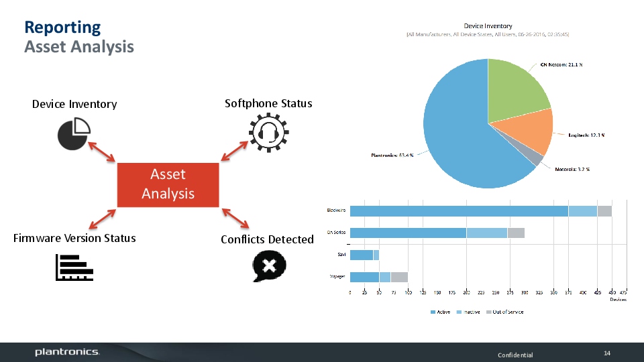Image resolution: width=644 pixels, height=362 pixels.
Task: Click the Voyager row label
Action: tap(337, 277)
